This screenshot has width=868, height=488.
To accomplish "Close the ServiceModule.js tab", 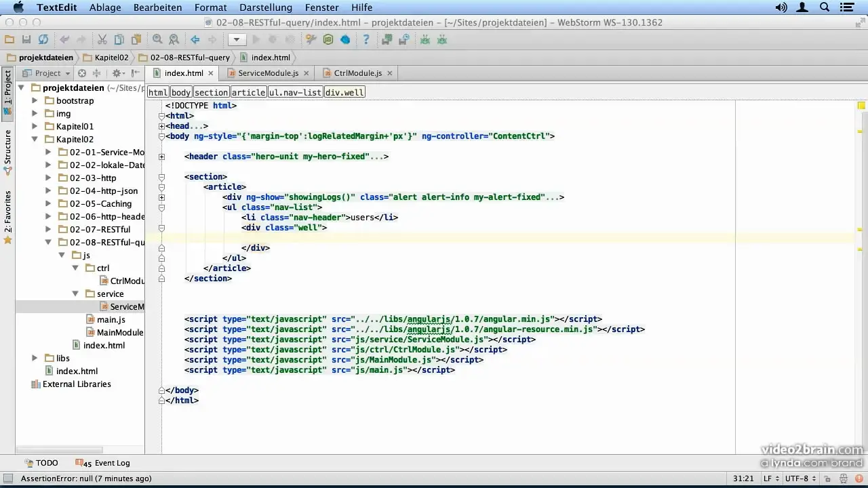I will tap(307, 73).
